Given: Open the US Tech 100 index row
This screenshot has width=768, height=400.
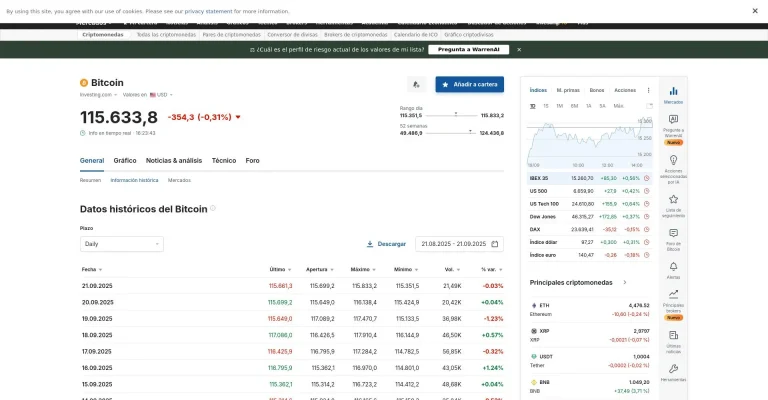Looking at the screenshot, I should point(590,204).
